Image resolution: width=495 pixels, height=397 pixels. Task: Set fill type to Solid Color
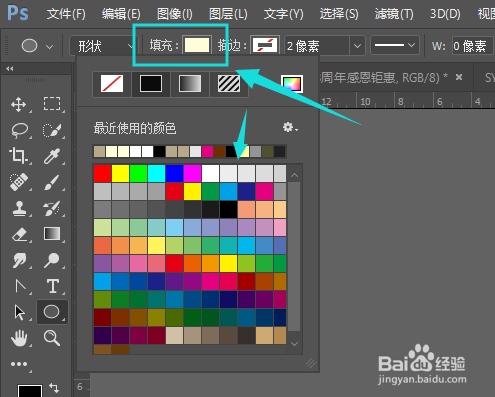pos(151,83)
